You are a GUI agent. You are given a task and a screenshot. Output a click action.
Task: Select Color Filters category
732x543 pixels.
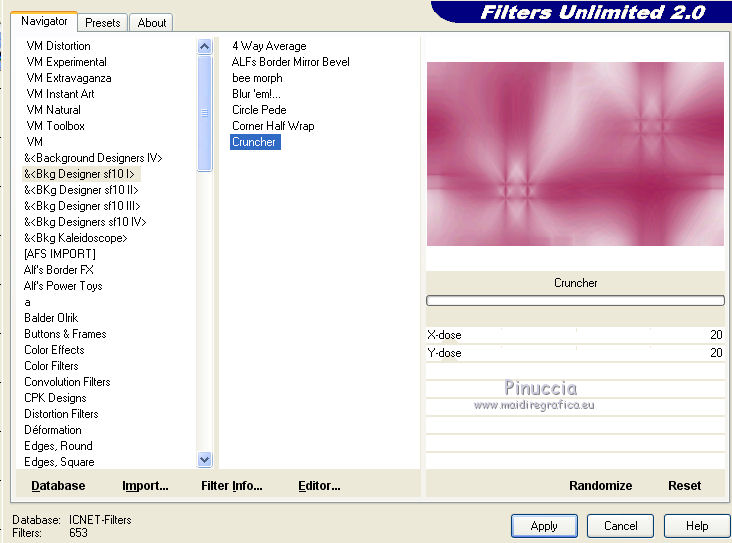click(x=51, y=366)
